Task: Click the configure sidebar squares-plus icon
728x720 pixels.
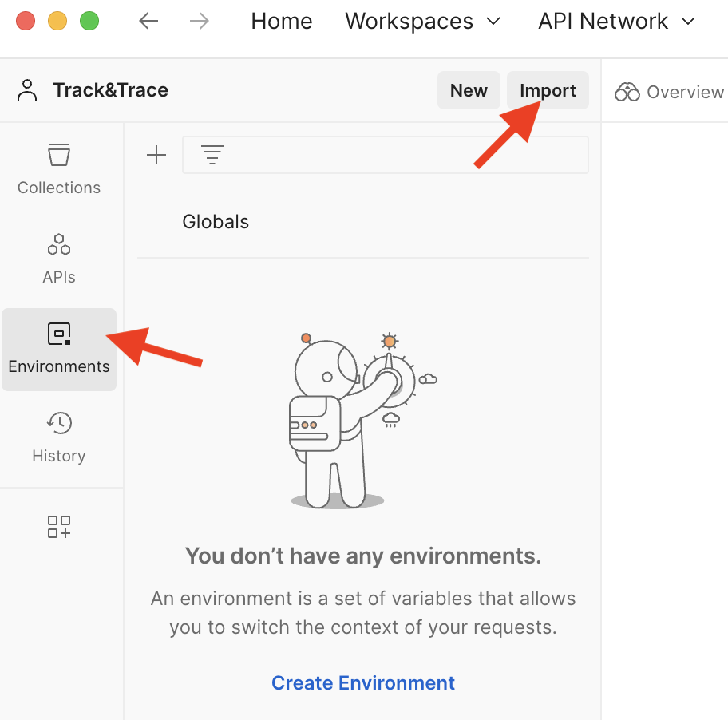Action: (59, 527)
